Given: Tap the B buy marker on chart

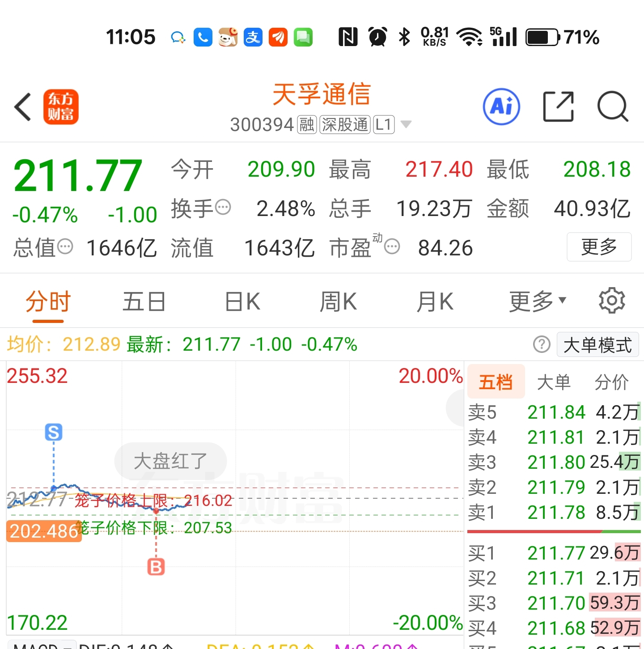Looking at the screenshot, I should [156, 567].
